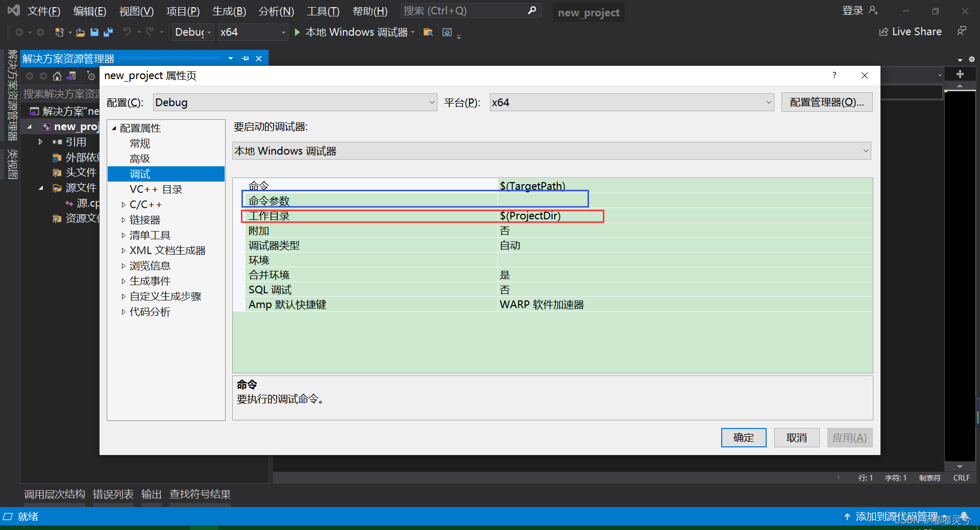Open the toolbar Debug configuration dropdown
The width and height of the screenshot is (980, 530).
[193, 32]
